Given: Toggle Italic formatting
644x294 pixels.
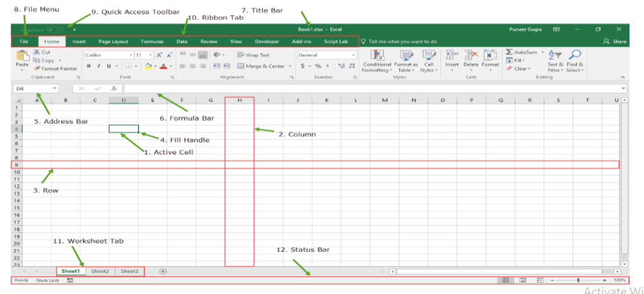Looking at the screenshot, I should 99,66.
